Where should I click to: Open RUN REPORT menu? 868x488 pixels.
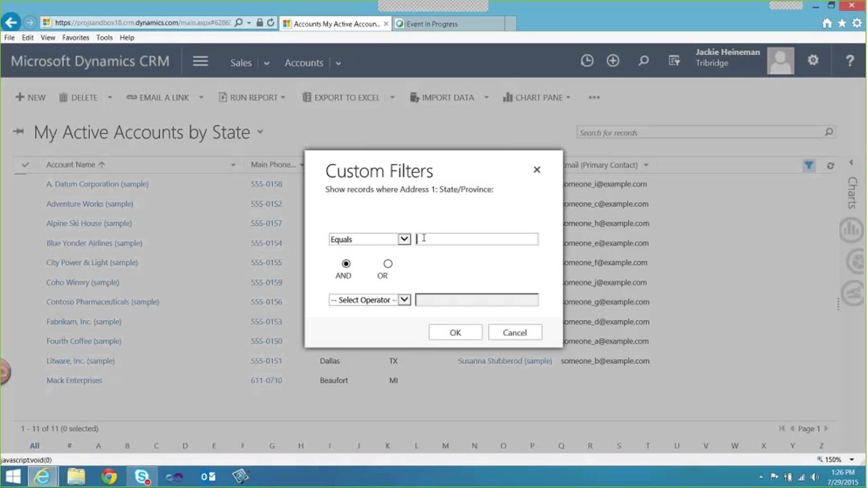(252, 98)
